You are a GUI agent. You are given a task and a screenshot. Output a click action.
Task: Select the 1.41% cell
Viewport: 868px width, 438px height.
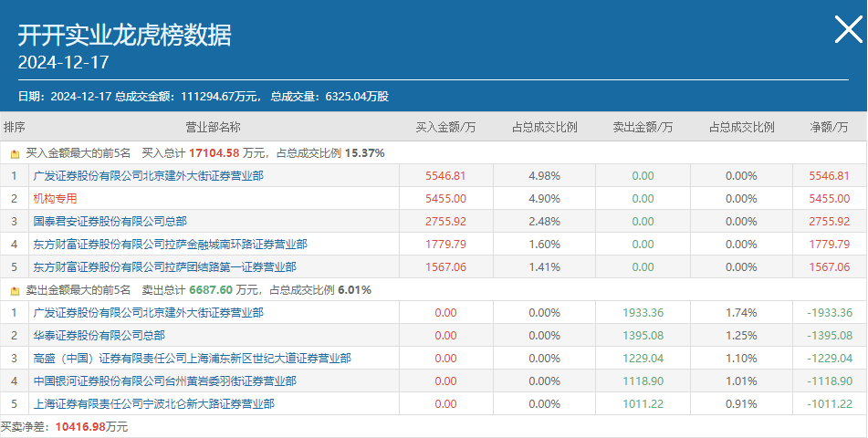point(544,267)
